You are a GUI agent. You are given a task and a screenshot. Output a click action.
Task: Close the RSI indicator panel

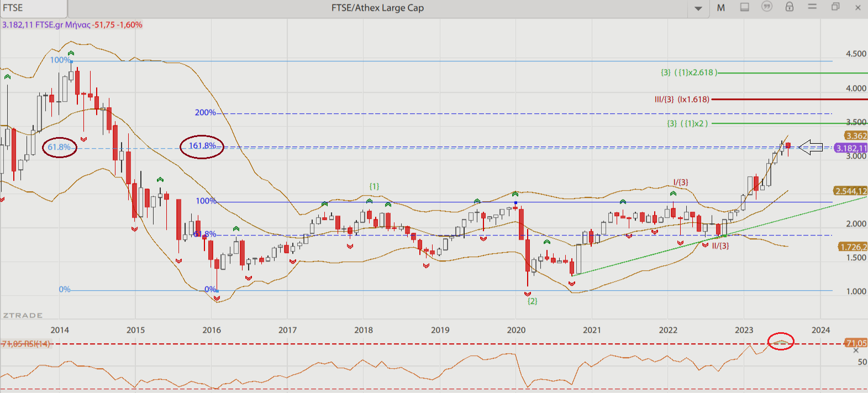[856, 350]
